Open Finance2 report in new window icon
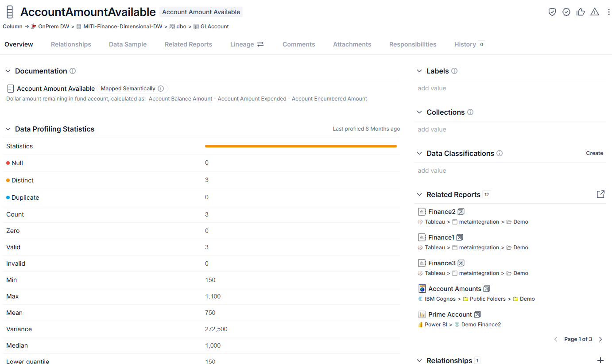 (x=461, y=212)
